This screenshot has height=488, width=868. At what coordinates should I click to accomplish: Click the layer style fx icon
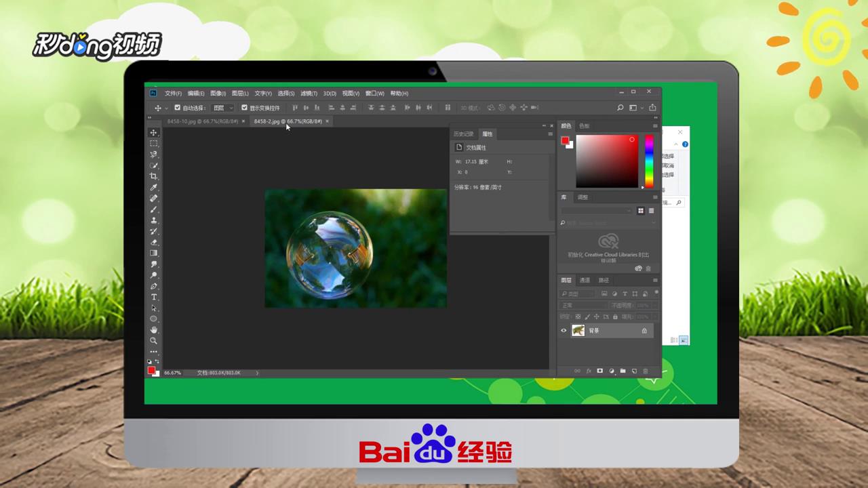coord(589,371)
